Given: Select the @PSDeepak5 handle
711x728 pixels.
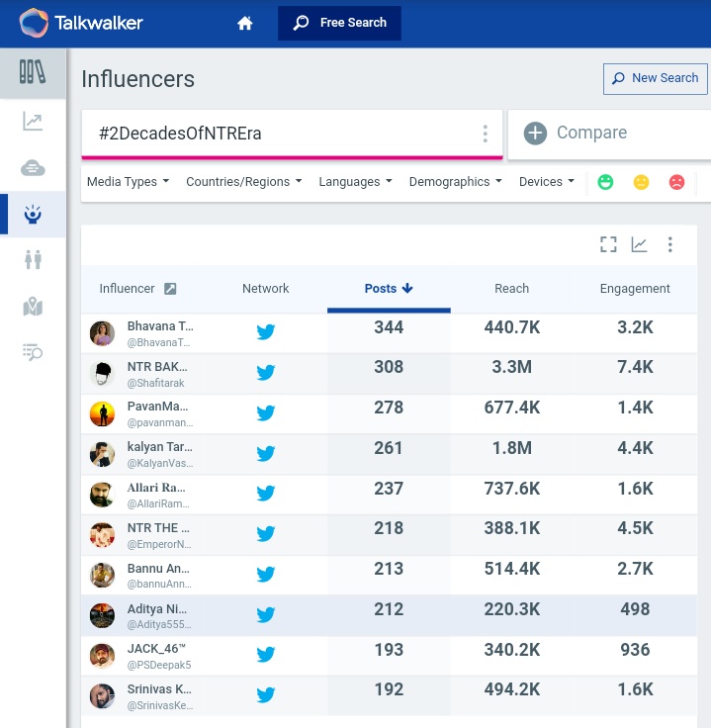Looking at the screenshot, I should (159, 665).
